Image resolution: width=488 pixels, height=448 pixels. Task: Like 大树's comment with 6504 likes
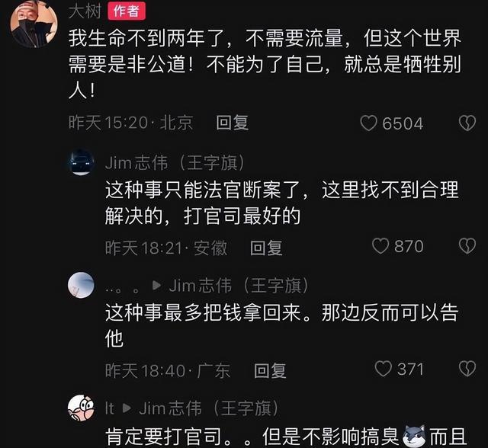pyautogui.click(x=368, y=123)
